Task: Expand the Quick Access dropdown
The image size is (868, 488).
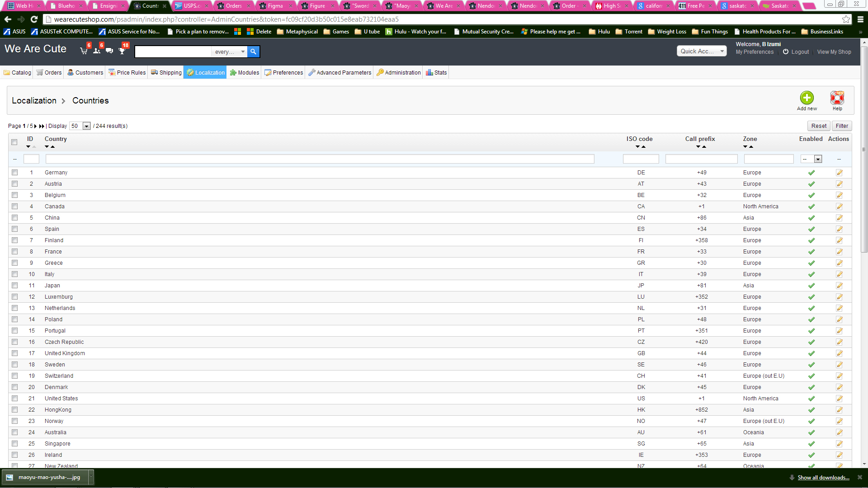Action: [x=701, y=51]
